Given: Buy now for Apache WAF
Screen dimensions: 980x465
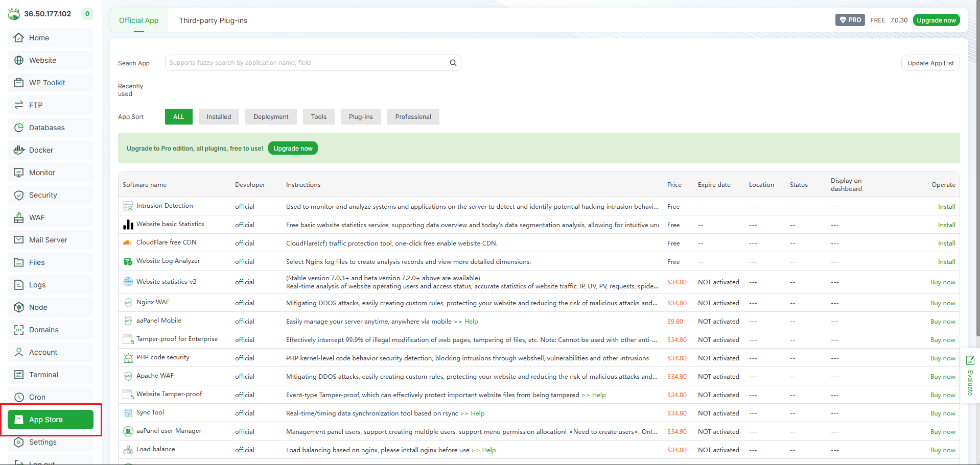Looking at the screenshot, I should [943, 377].
